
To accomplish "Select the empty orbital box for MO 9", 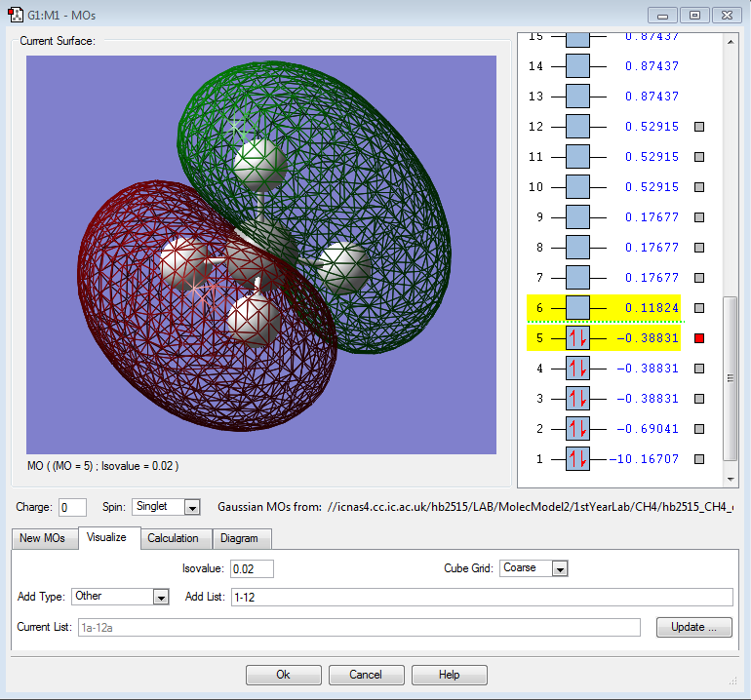I will (577, 217).
